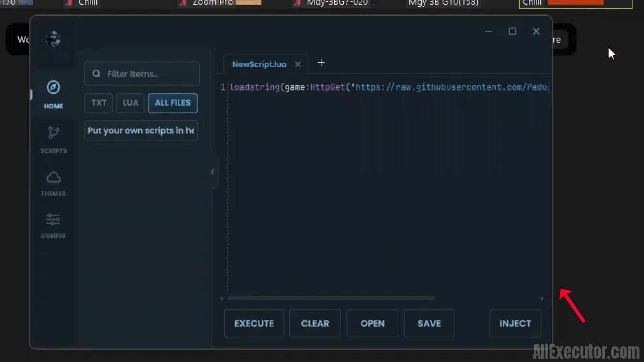Click the INJECT button
The width and height of the screenshot is (644, 362).
point(515,323)
